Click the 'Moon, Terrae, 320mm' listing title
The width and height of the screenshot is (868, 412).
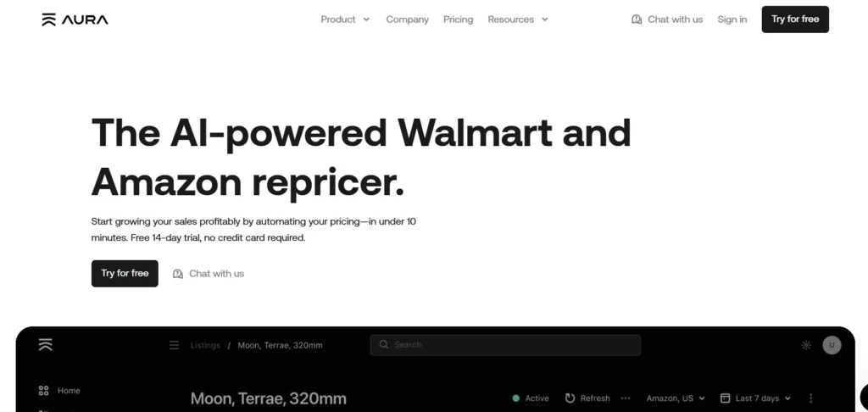(269, 398)
